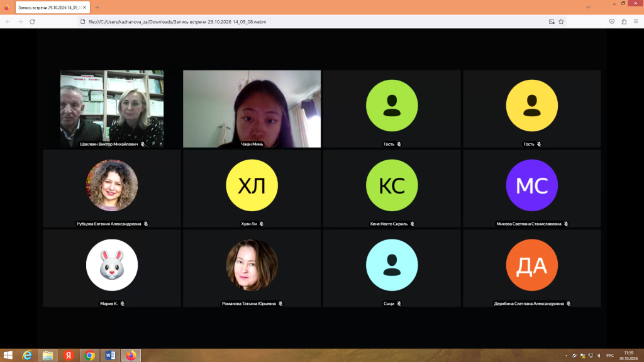Click the Firefox icon on the taskbar
Image resolution: width=644 pixels, height=362 pixels.
131,355
